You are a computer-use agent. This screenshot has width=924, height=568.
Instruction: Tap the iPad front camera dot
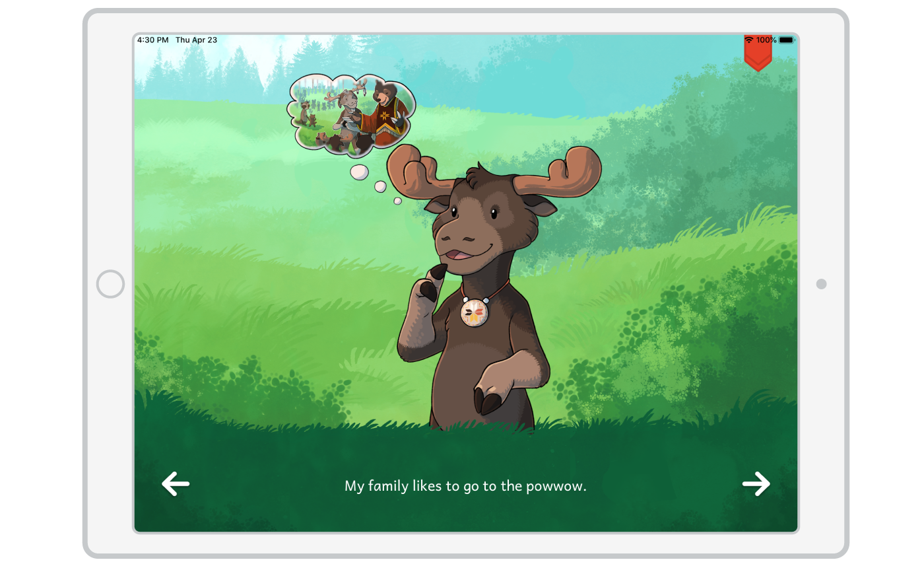coord(821,284)
